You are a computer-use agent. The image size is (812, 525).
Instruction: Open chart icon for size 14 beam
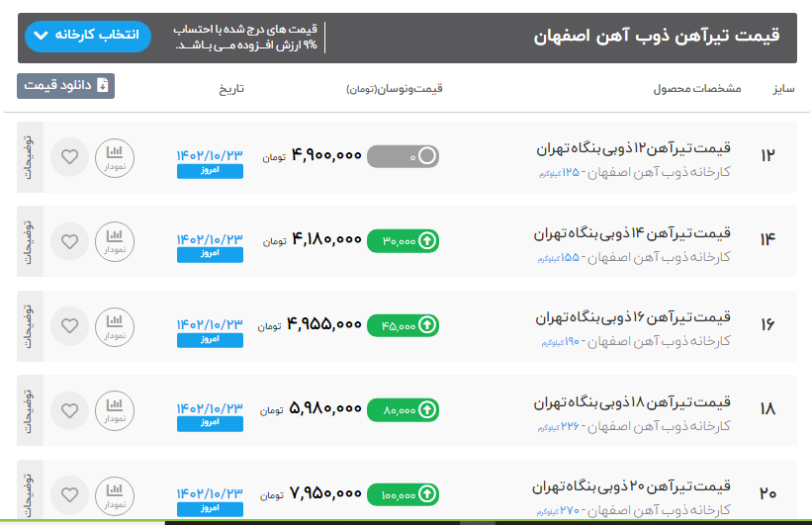pyautogui.click(x=115, y=240)
